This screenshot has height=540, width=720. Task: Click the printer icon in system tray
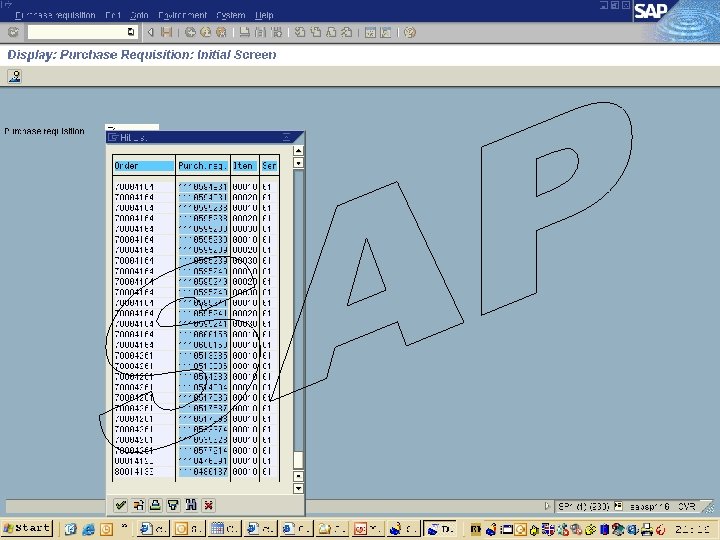click(647, 530)
